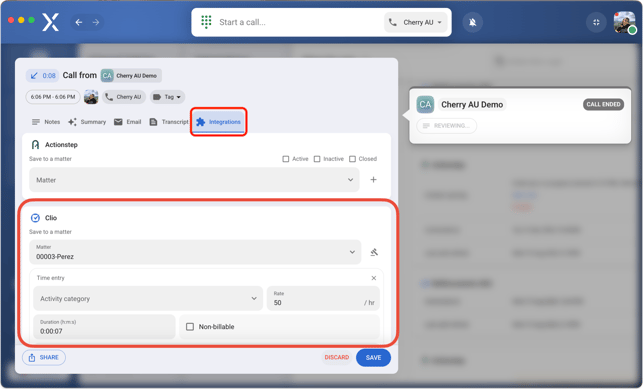Switch to the Summary tab
This screenshot has height=389, width=644.
tap(87, 122)
